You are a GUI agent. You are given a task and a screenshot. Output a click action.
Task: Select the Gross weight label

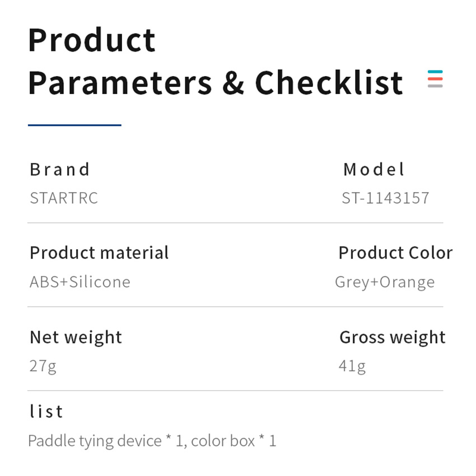(392, 338)
